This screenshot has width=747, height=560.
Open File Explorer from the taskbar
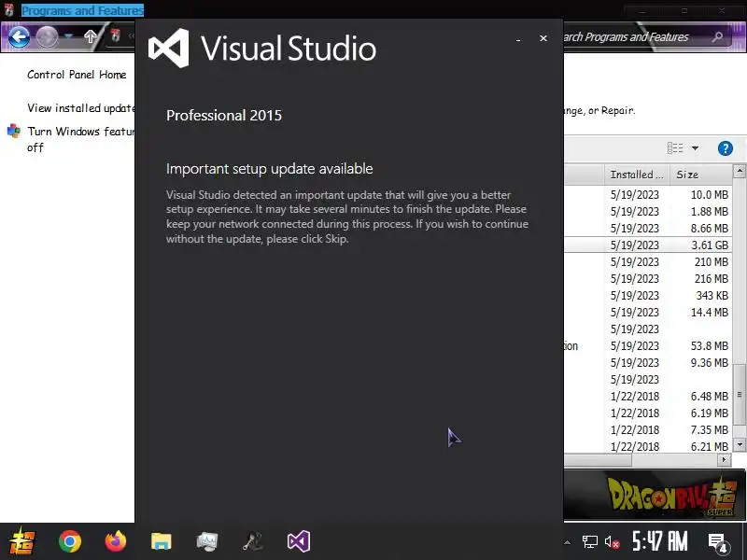(161, 541)
